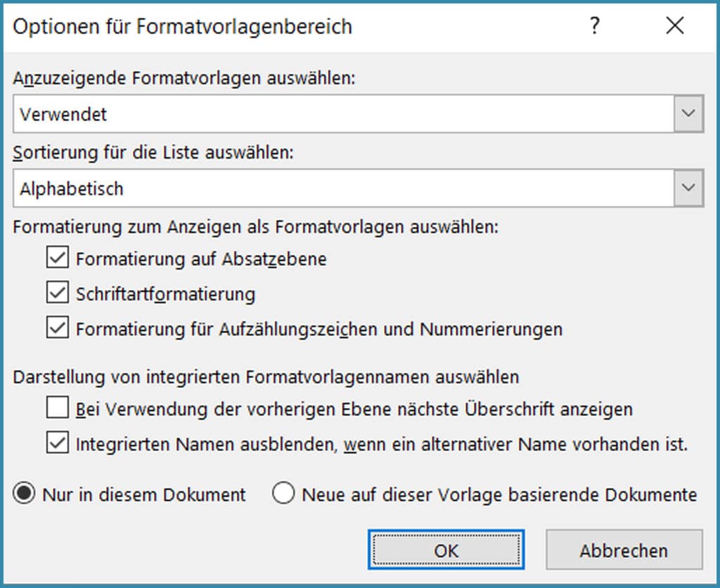This screenshot has width=720, height=588.
Task: Click the Darstellung von integrierten Formatvorlagennamen heading
Action: coord(266,377)
